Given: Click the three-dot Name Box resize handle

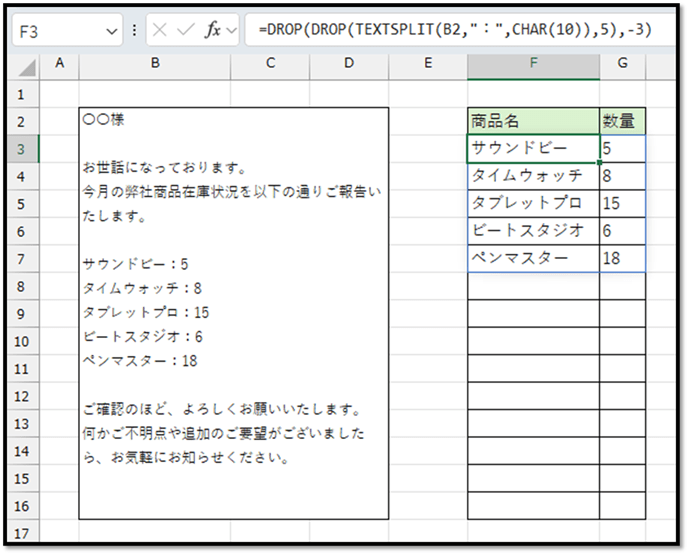Looking at the screenshot, I should 135,31.
